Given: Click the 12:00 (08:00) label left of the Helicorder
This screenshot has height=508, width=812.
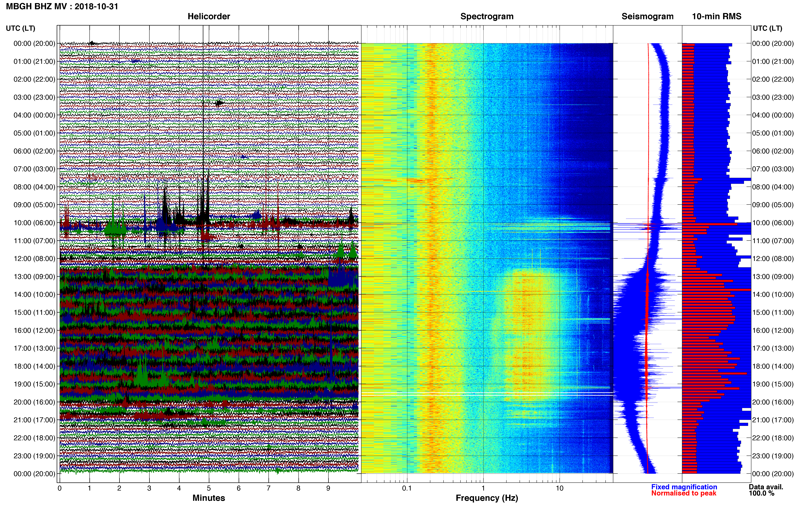Looking at the screenshot, I should point(34,259).
